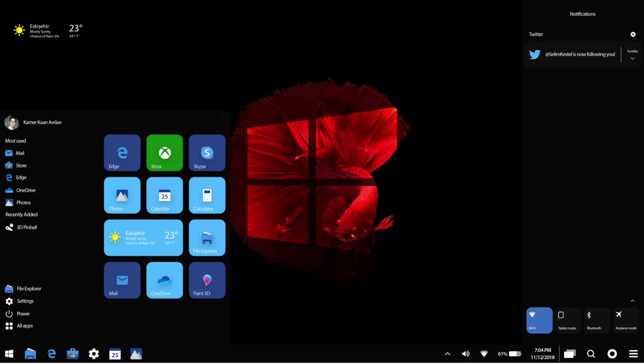The image size is (644, 364).
Task: Select Power in Start Menu
Action: click(x=23, y=313)
